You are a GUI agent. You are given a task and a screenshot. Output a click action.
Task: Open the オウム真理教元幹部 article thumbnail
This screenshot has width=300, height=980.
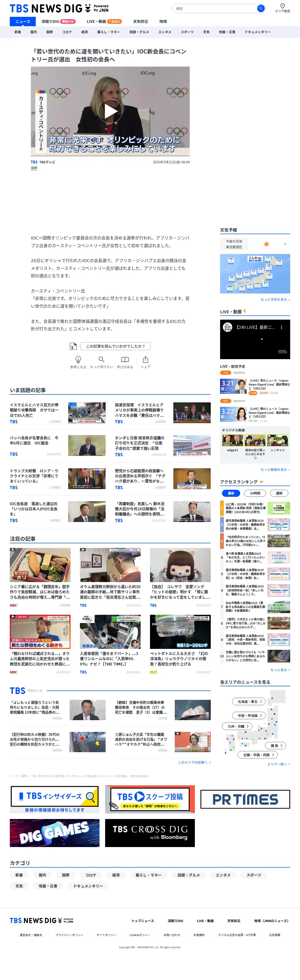tap(110, 565)
